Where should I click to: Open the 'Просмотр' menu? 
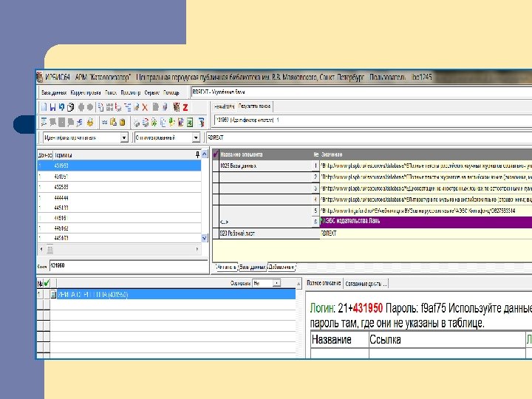pyautogui.click(x=131, y=92)
